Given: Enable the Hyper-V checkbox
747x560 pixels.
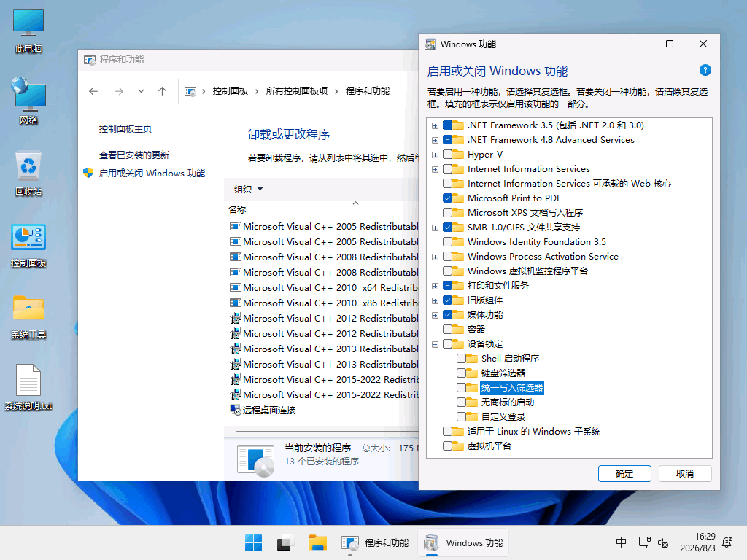Looking at the screenshot, I should pos(447,155).
